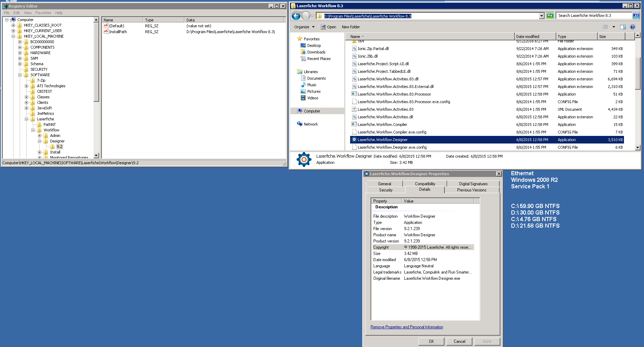Open the Videos library icon
The image size is (644, 347).
303,98
